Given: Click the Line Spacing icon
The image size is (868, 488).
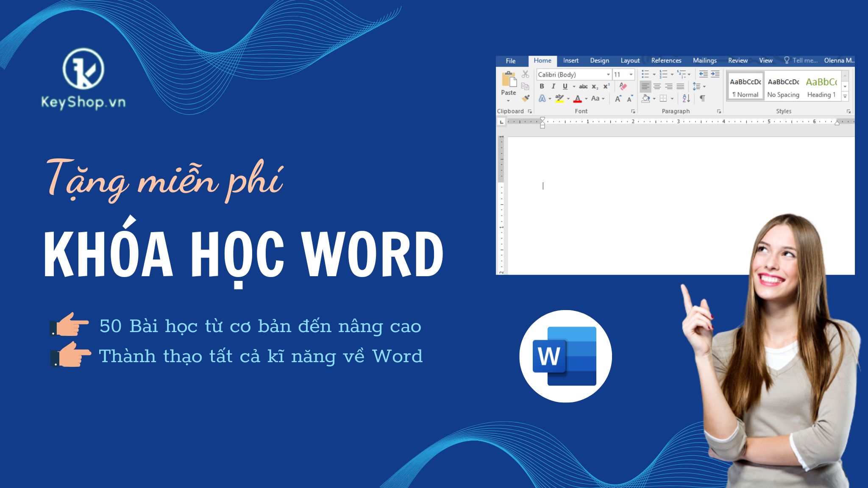Looking at the screenshot, I should pyautogui.click(x=696, y=86).
